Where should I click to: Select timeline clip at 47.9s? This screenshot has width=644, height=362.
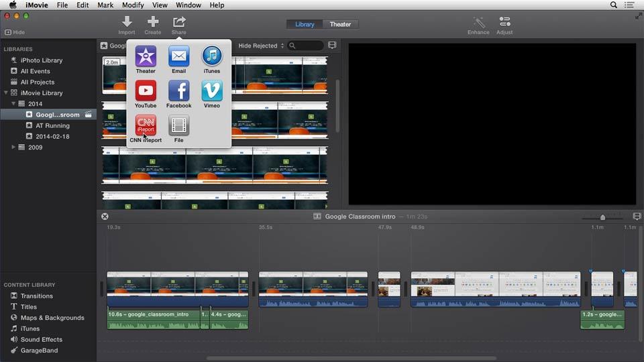[x=389, y=290]
